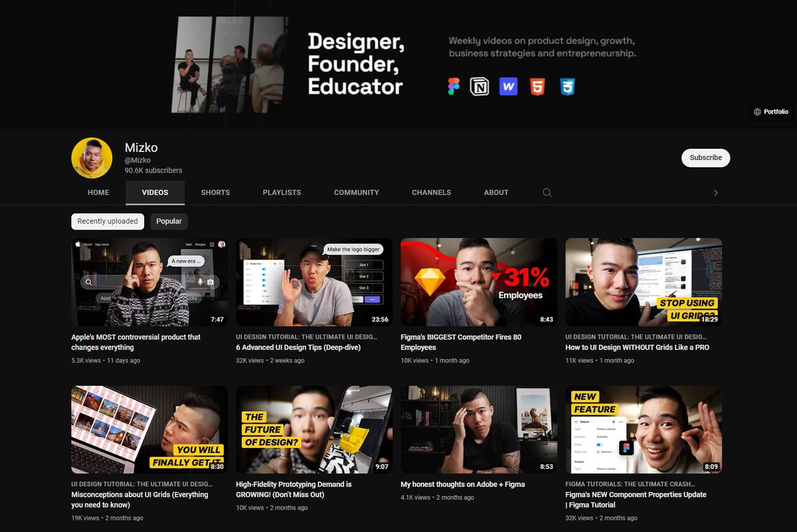797x532 pixels.
Task: Click the '@Mizko' channel handle
Action: click(137, 160)
